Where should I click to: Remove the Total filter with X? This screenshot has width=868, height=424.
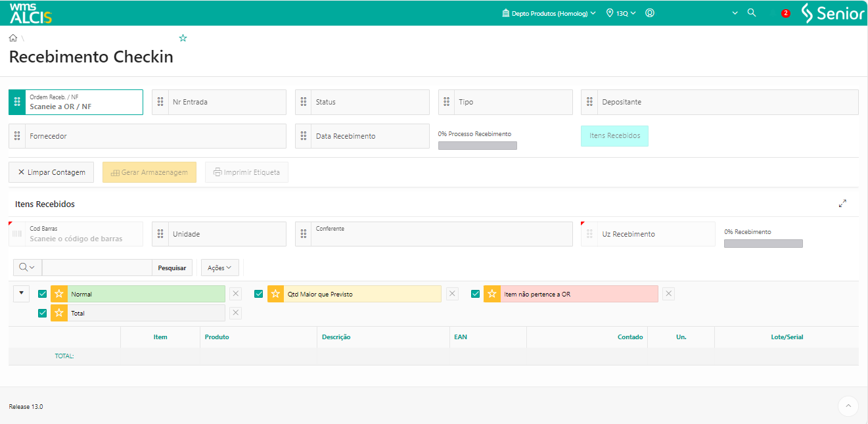(236, 313)
